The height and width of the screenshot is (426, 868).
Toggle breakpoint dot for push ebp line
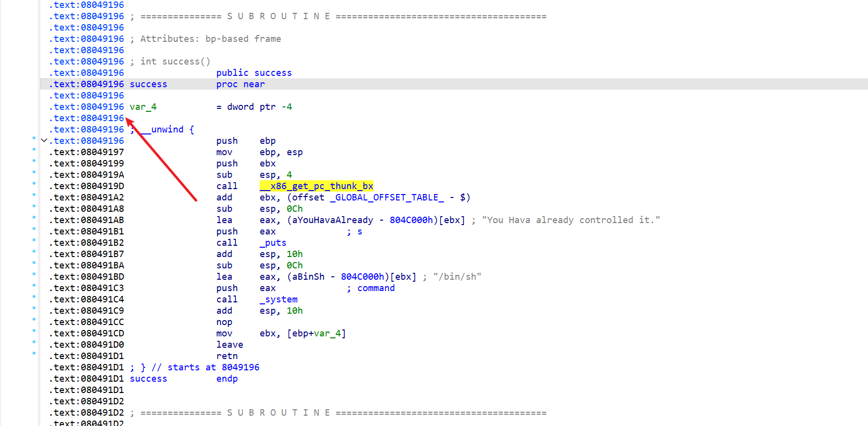click(x=34, y=138)
